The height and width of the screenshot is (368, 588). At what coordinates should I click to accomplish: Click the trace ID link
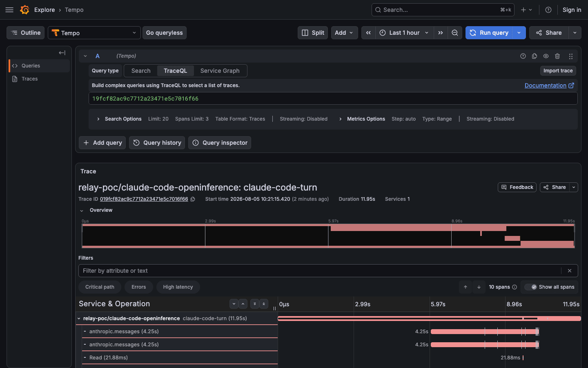pos(144,199)
